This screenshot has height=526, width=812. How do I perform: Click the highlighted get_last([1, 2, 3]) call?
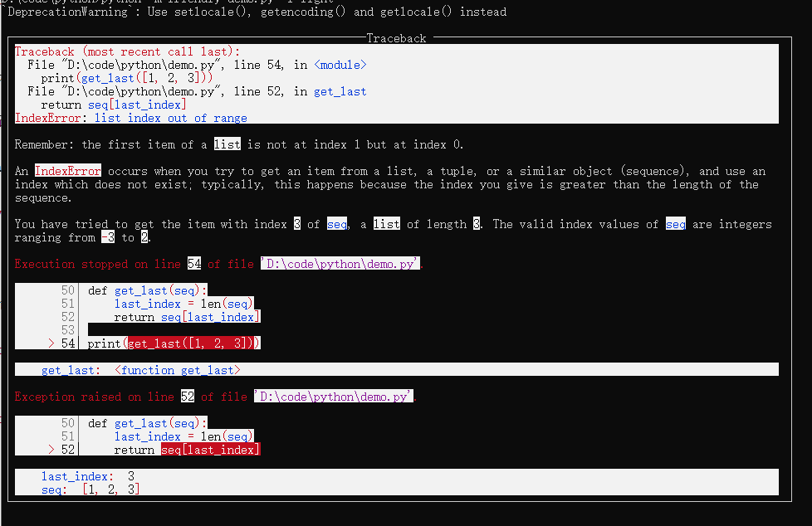click(x=193, y=343)
